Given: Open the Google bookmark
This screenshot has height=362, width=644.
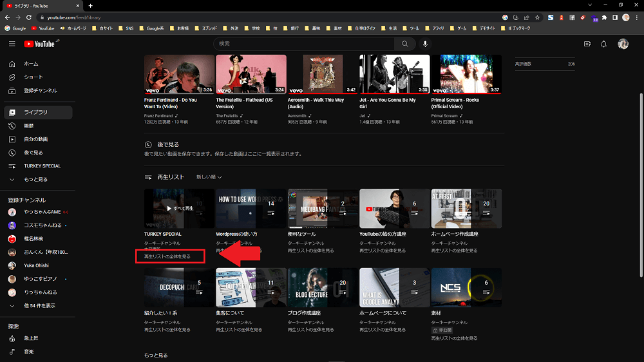Looking at the screenshot, I should (x=15, y=28).
